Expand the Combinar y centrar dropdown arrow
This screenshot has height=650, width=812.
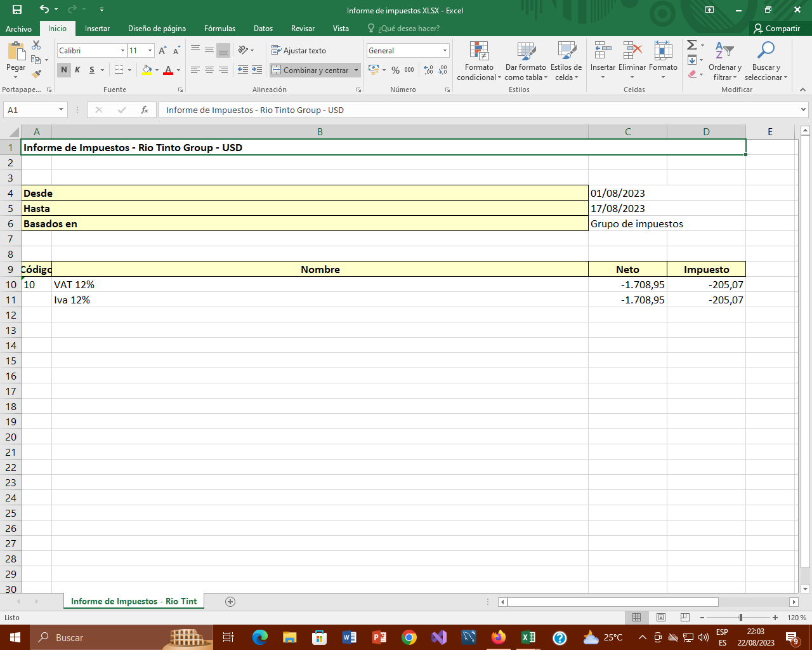[x=357, y=70]
